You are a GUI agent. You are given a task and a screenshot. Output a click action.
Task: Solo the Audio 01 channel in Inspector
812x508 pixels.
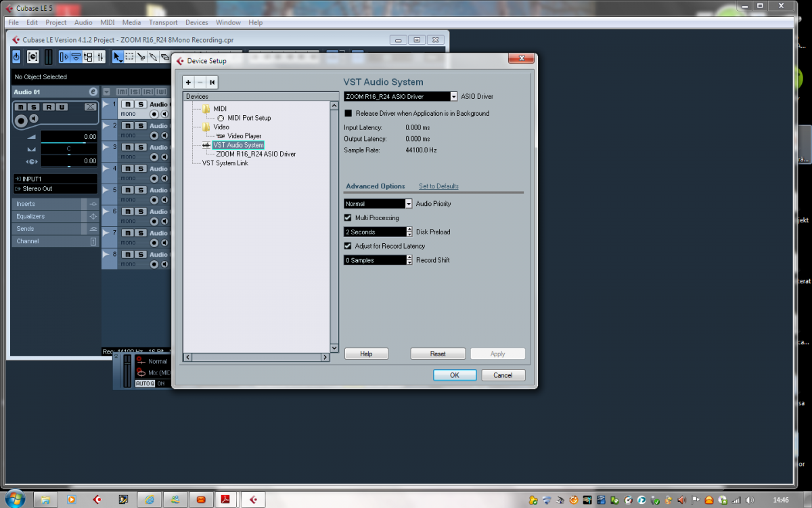(x=33, y=107)
